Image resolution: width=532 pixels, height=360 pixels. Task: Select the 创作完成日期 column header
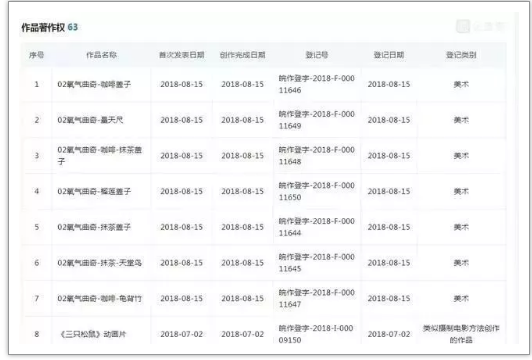click(x=243, y=55)
